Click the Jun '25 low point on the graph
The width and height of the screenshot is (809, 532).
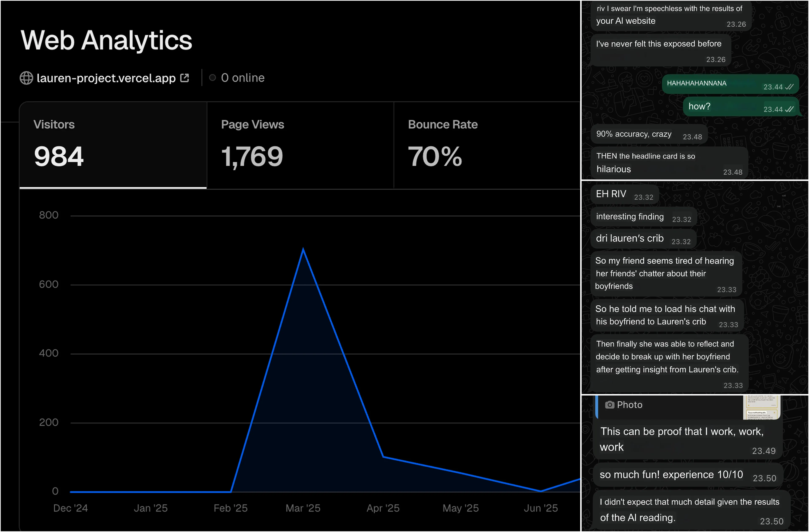click(540, 491)
